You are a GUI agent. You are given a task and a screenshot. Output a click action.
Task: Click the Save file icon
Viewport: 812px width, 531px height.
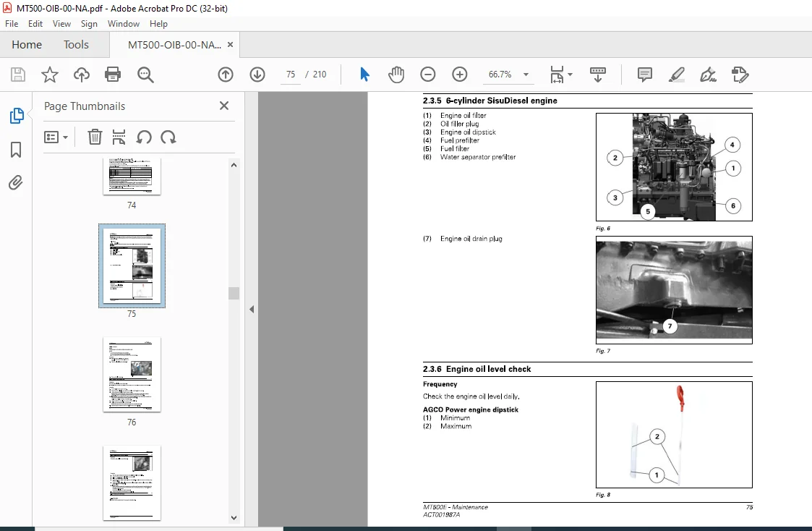coord(18,75)
